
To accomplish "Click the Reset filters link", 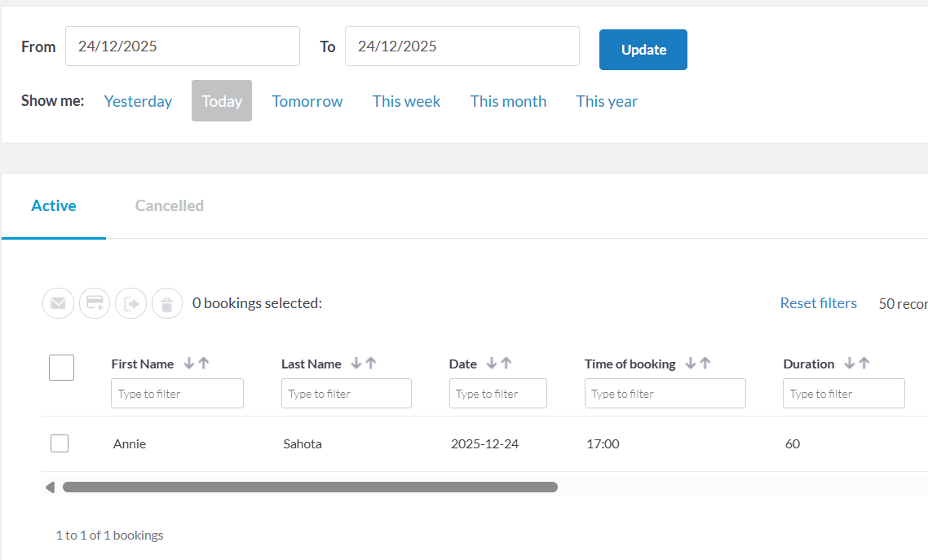I will coord(818,303).
